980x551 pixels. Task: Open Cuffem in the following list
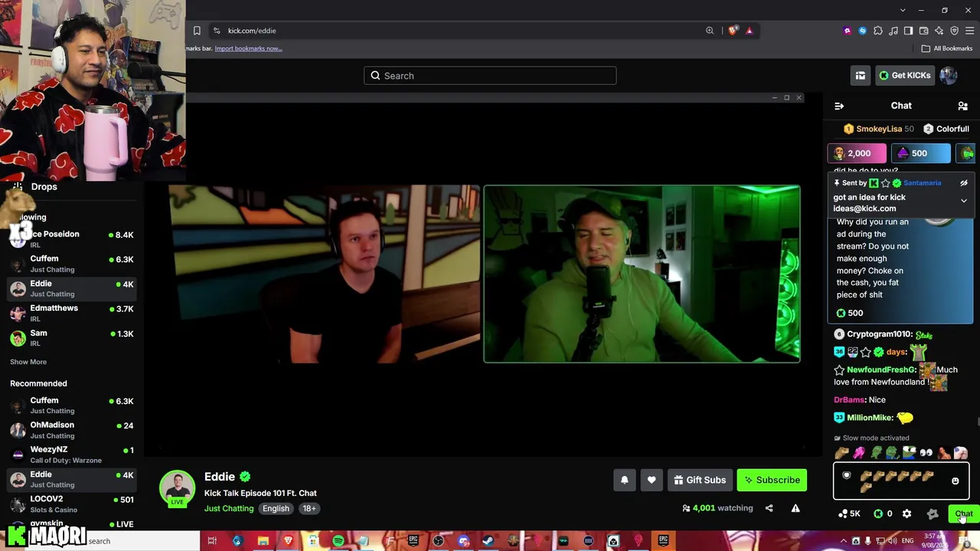coord(72,264)
